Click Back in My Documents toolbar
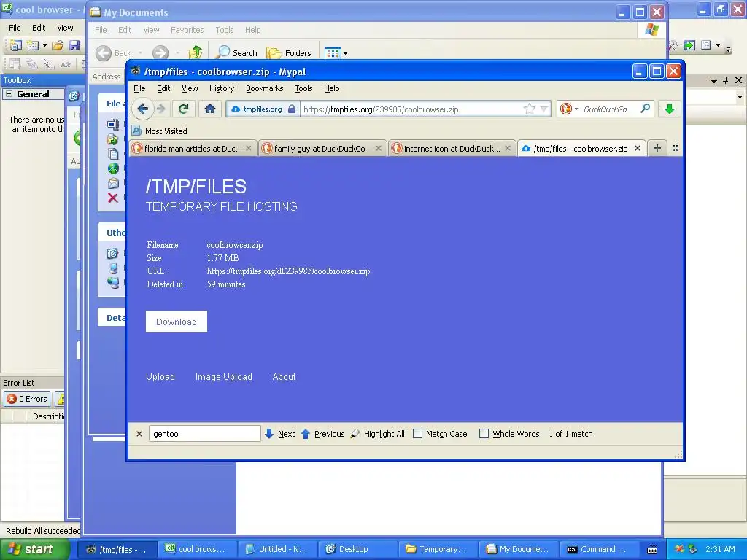This screenshot has height=560, width=747. 115,52
